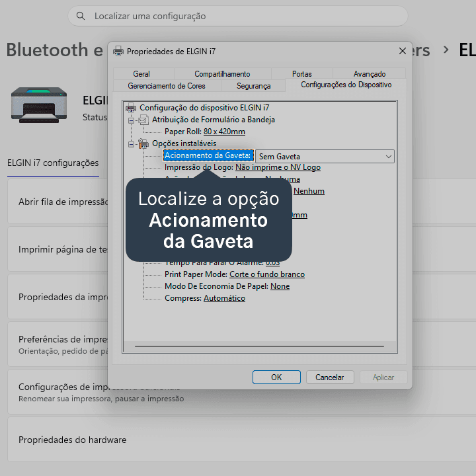Image resolution: width=476 pixels, height=476 pixels.
Task: Open Propriedades do hardware in Settings
Action: (241, 440)
